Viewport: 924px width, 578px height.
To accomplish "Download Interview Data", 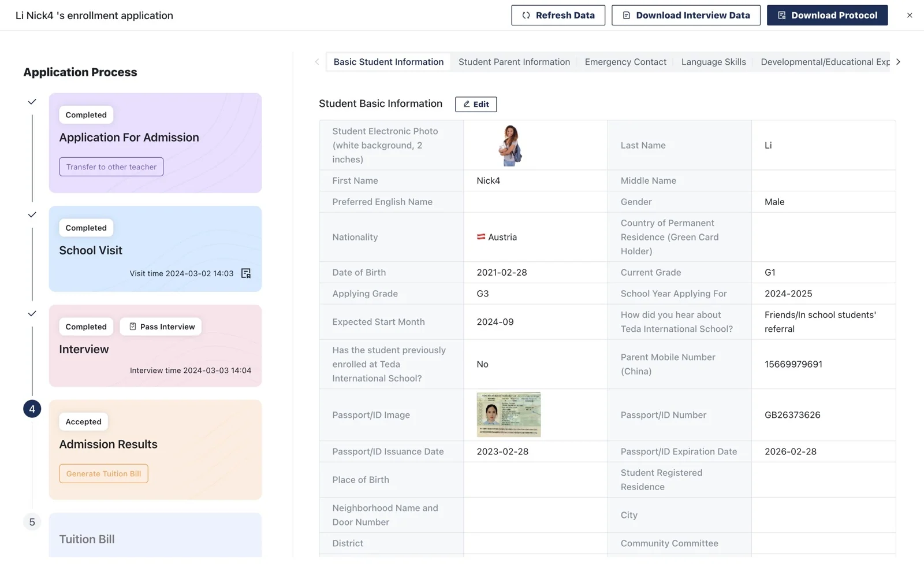I will point(686,16).
